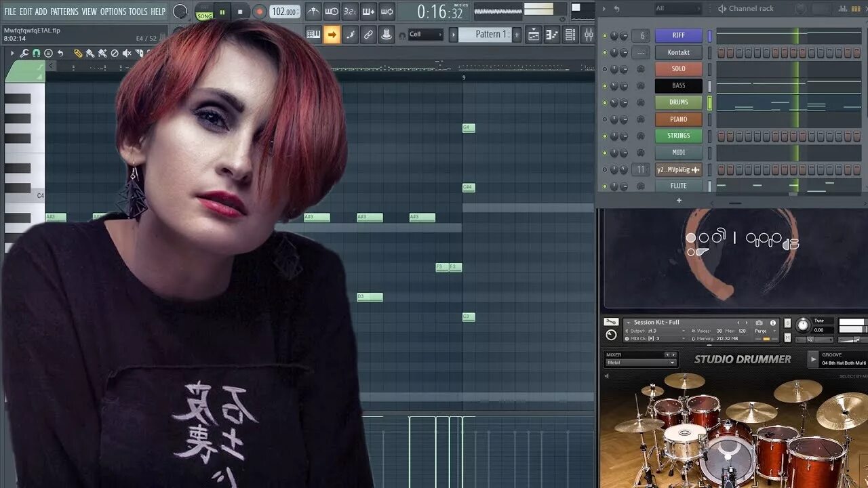Screen dimensions: 868x488
Task: Toggle the STRINGS channel mute LED
Action: tap(605, 136)
